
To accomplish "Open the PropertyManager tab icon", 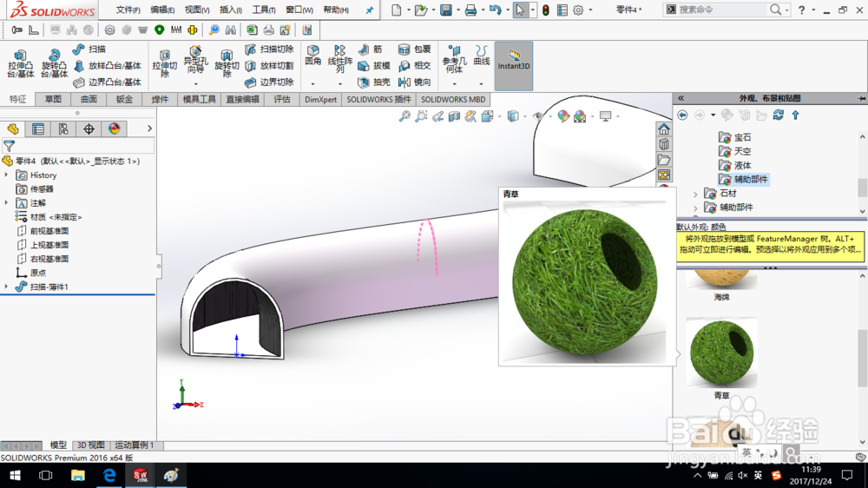I will (37, 129).
